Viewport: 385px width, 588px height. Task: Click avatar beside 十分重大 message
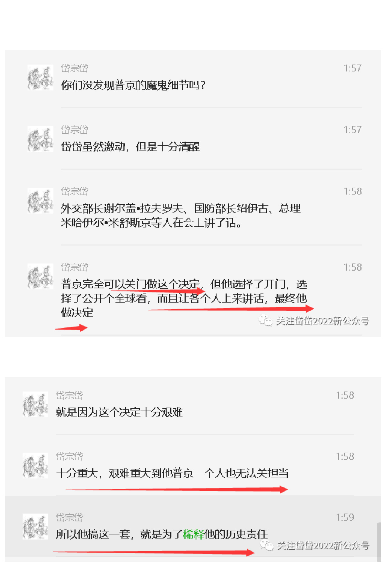(x=35, y=466)
